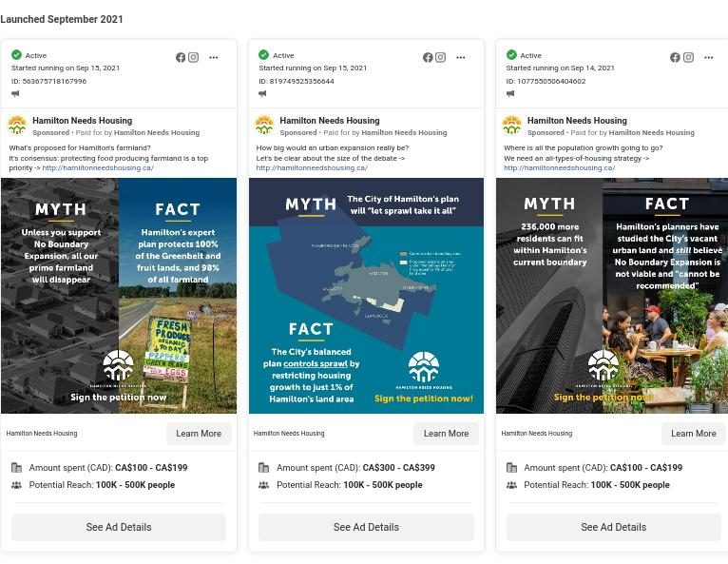This screenshot has width=728, height=564.
Task: Open three-dot options menu on third ad
Action: coord(708,58)
